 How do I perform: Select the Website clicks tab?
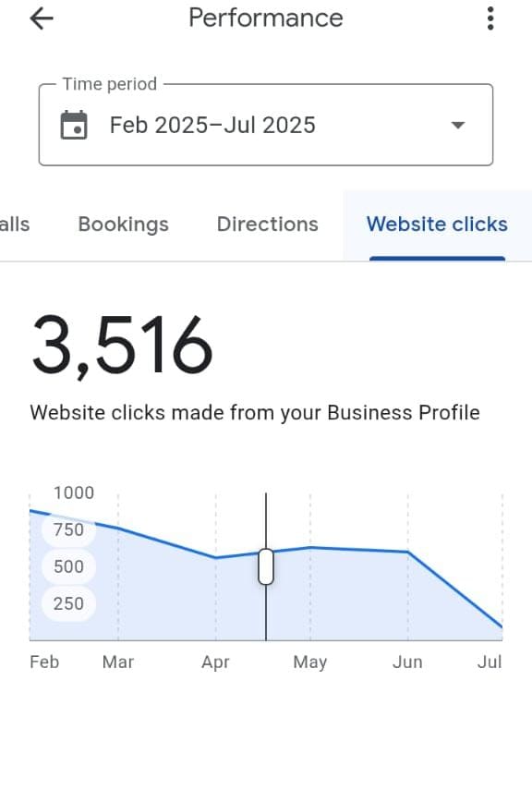(x=437, y=224)
